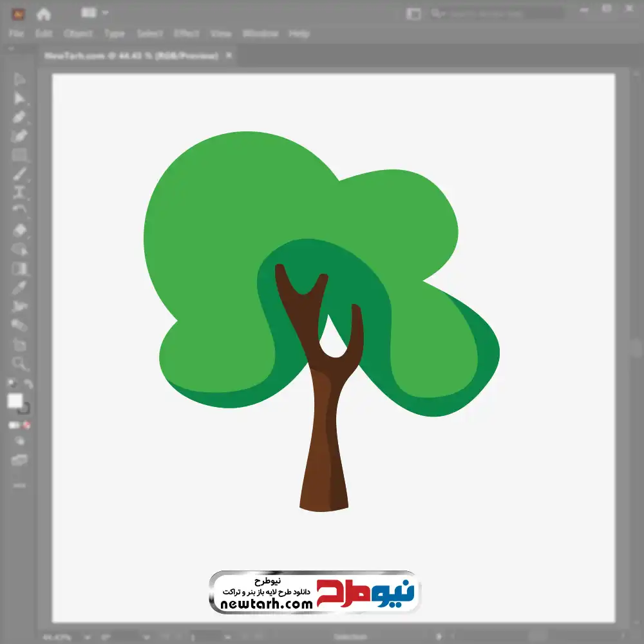Open the Window menu
644x644 pixels.
[x=260, y=33]
